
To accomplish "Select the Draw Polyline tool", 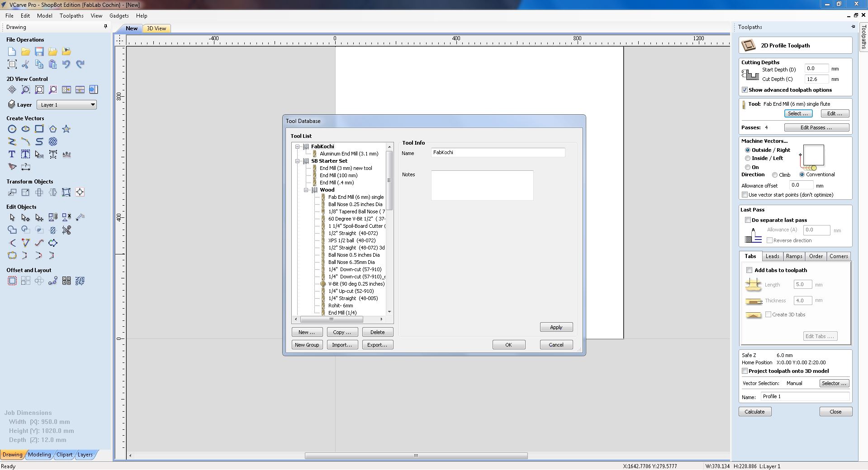I will tap(12, 141).
